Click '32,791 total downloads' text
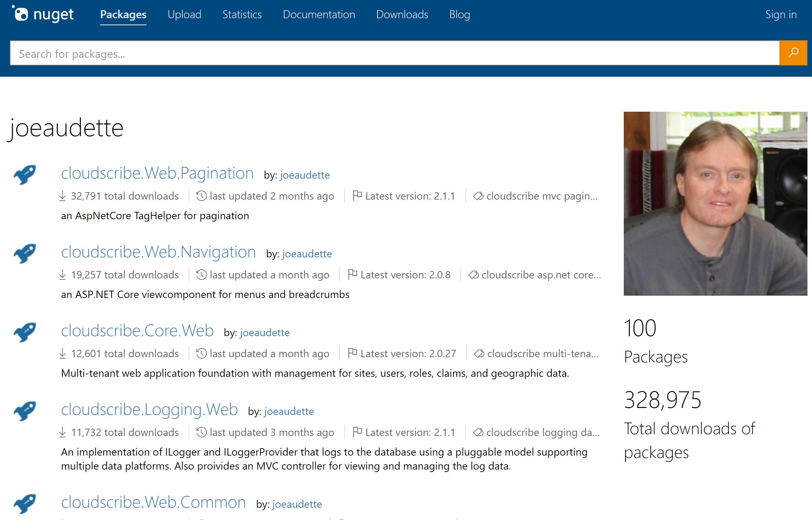Viewport: 812px width, 520px height. [125, 196]
